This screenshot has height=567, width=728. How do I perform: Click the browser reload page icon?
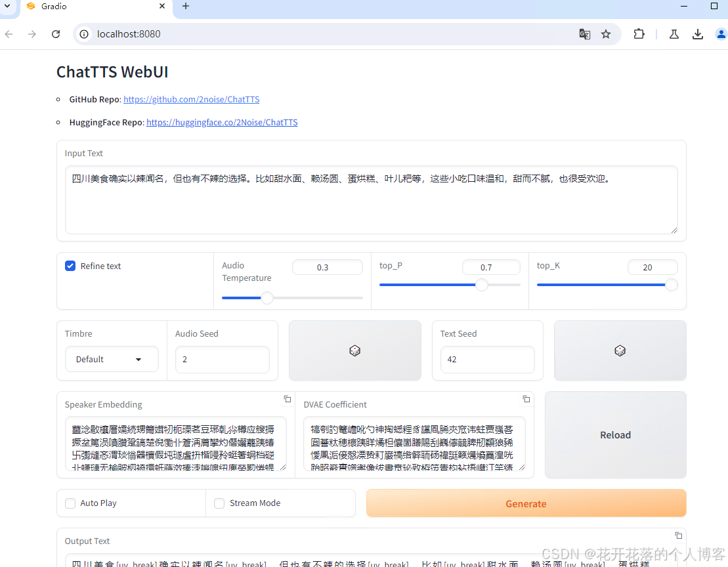click(56, 34)
